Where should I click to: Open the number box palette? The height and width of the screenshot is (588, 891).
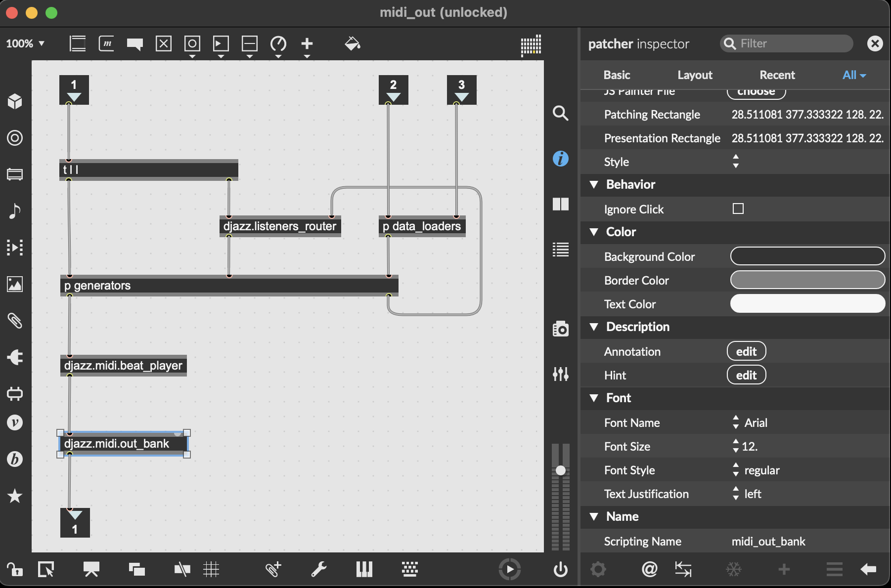pos(221,45)
